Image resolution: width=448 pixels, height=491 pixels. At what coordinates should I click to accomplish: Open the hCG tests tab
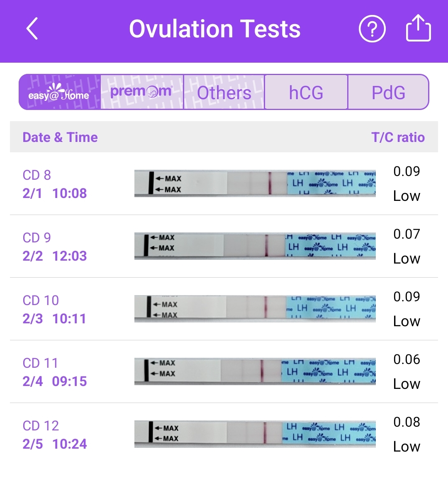[x=306, y=92]
